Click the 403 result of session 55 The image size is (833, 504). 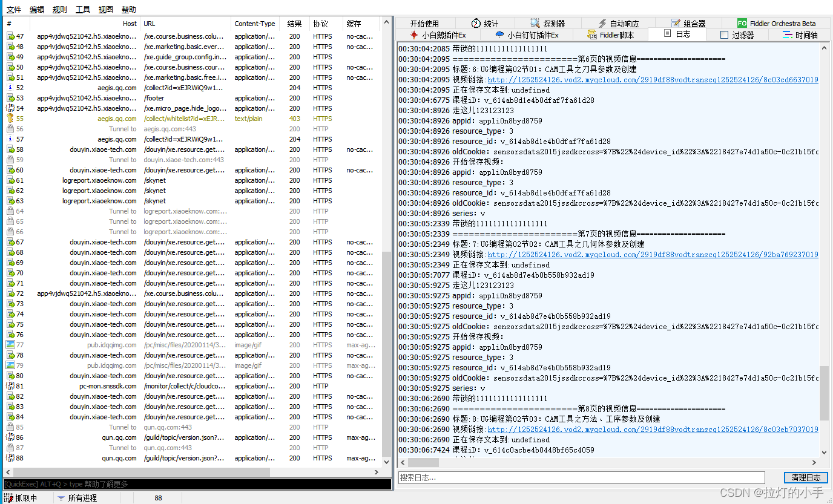click(x=295, y=119)
